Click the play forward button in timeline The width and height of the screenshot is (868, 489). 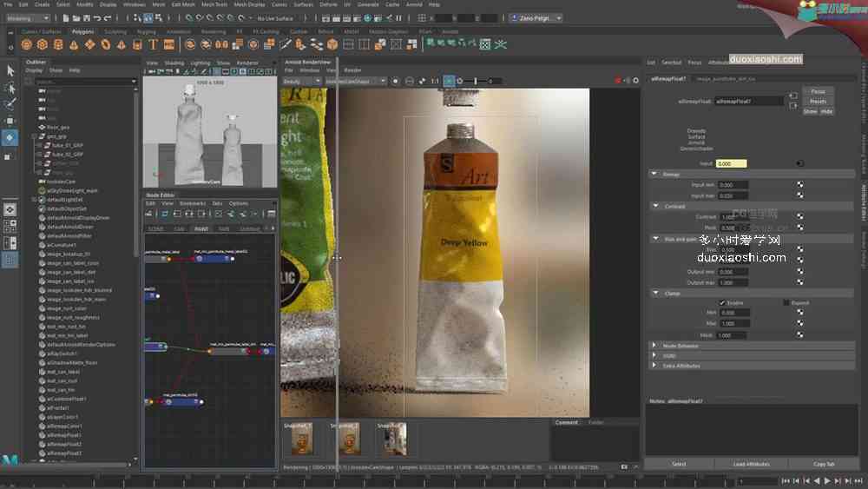pyautogui.click(x=827, y=481)
